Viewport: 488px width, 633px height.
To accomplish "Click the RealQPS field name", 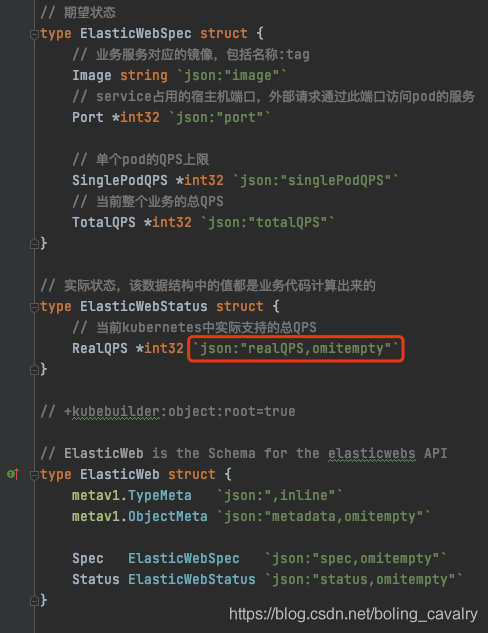I will [100, 348].
